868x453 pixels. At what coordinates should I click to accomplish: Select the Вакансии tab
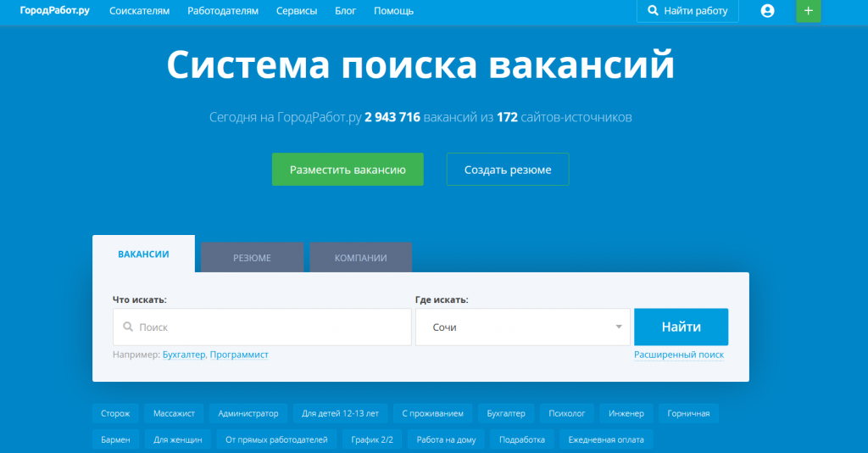click(143, 254)
